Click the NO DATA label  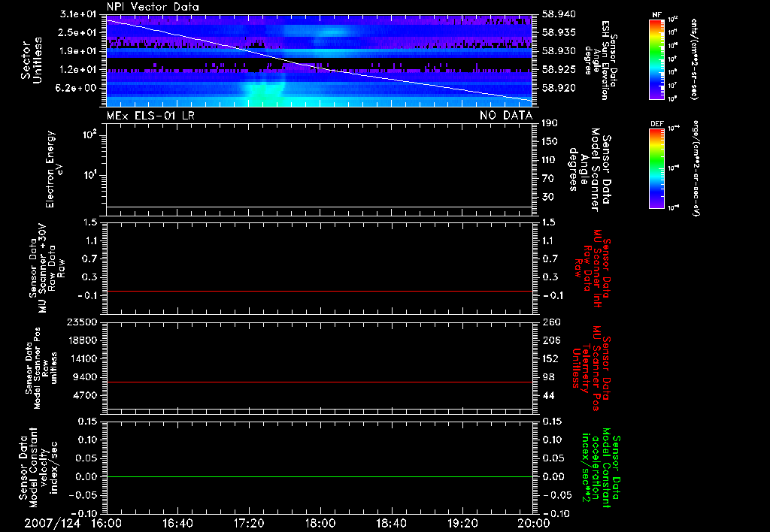click(506, 116)
